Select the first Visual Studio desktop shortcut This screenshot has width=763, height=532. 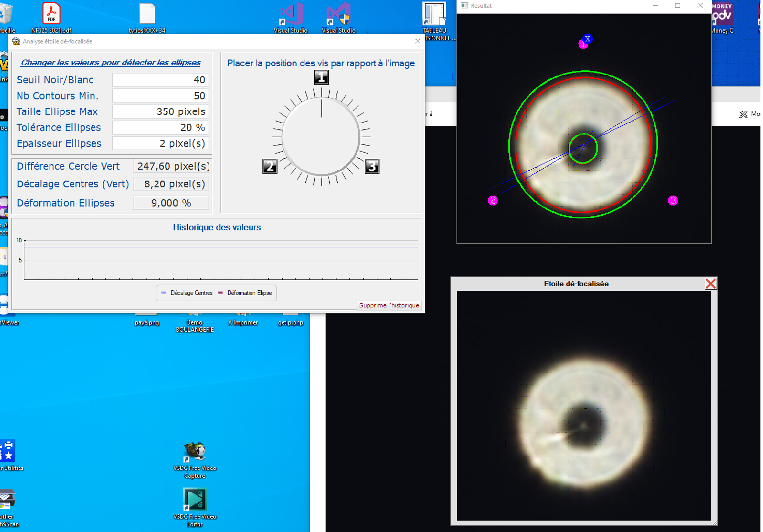(290, 18)
